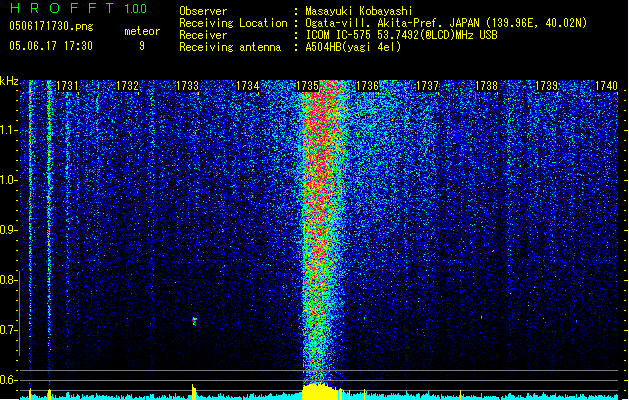
Task: Click the receiver value ICOM IC-575 53.7492 MHz USB
Action: [x=401, y=35]
